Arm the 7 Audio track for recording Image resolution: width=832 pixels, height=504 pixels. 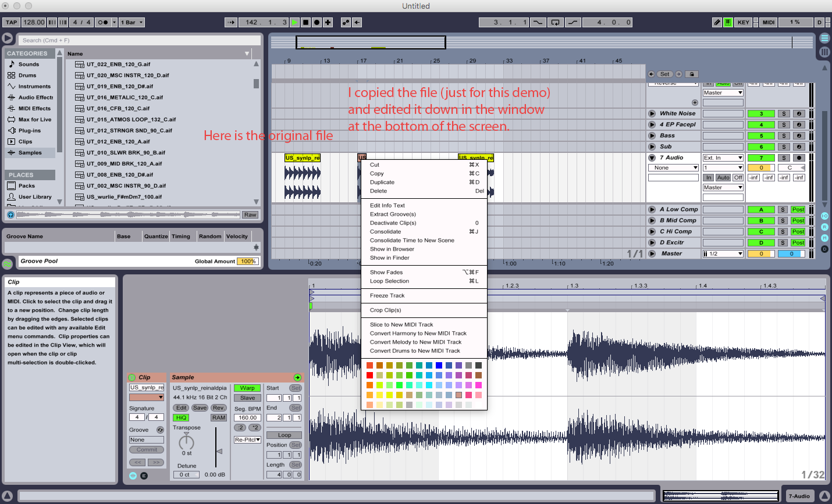pyautogui.click(x=798, y=158)
